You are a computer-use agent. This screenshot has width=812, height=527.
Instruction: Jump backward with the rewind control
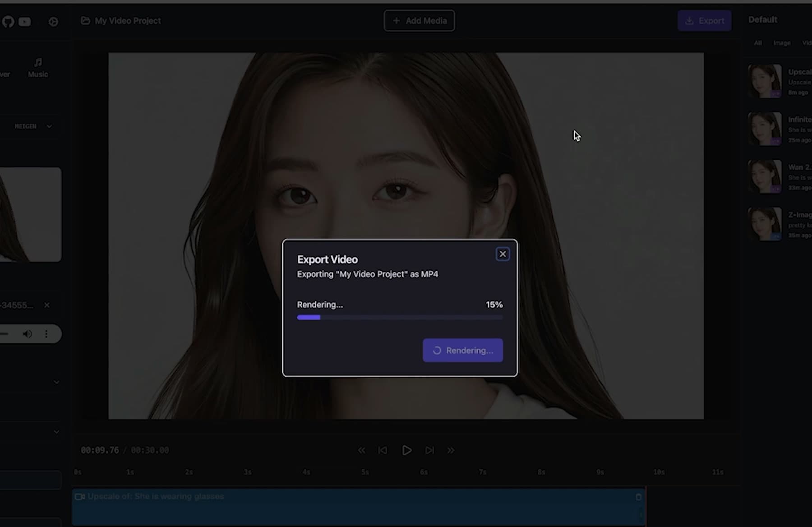(362, 450)
